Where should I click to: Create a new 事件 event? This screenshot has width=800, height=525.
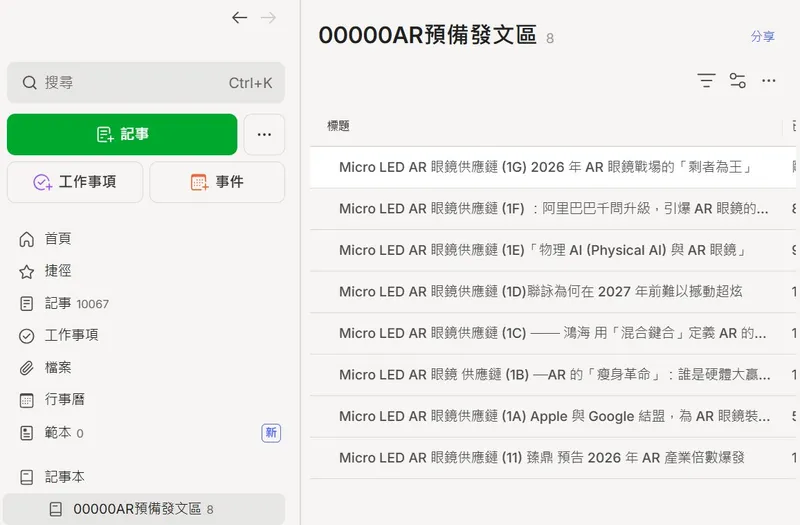click(217, 182)
